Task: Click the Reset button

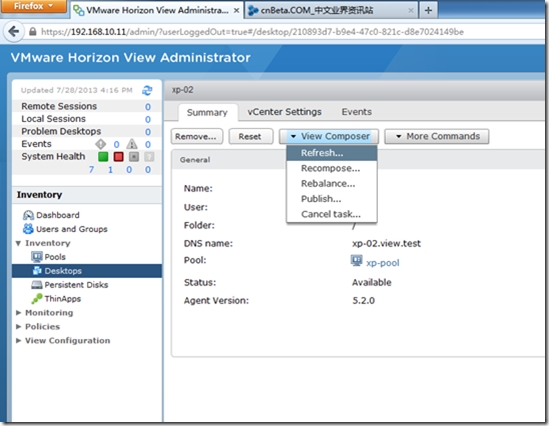Action: [x=250, y=136]
